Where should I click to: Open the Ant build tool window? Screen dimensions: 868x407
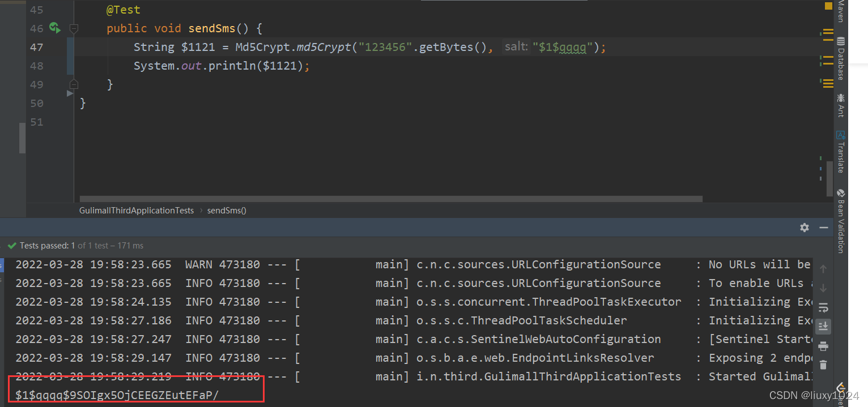[x=841, y=105]
